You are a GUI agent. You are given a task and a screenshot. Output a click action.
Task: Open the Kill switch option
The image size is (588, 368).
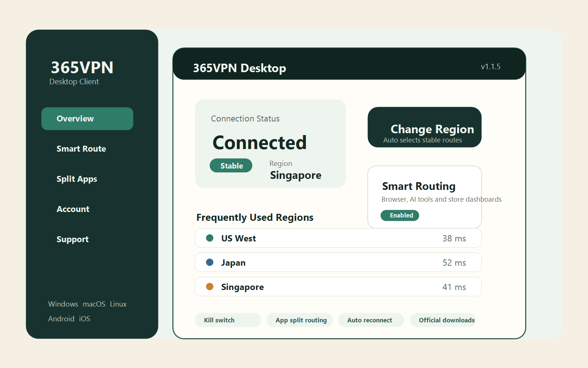click(x=228, y=320)
